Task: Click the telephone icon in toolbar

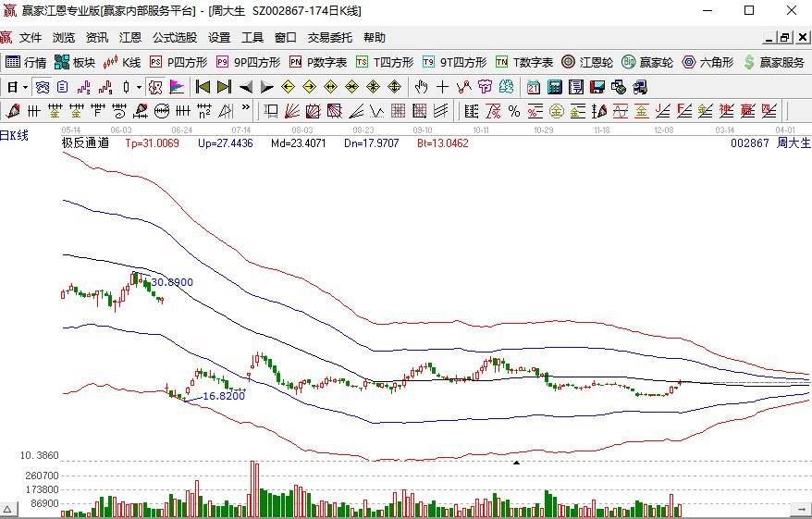Action: point(43,88)
